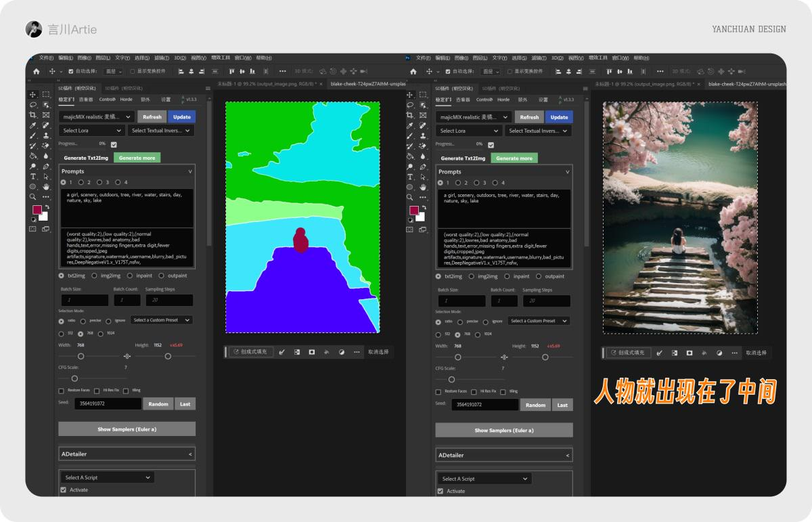The height and width of the screenshot is (522, 812).
Task: Open the brush edit icon on the Generative Fill bar
Action: pyautogui.click(x=282, y=353)
